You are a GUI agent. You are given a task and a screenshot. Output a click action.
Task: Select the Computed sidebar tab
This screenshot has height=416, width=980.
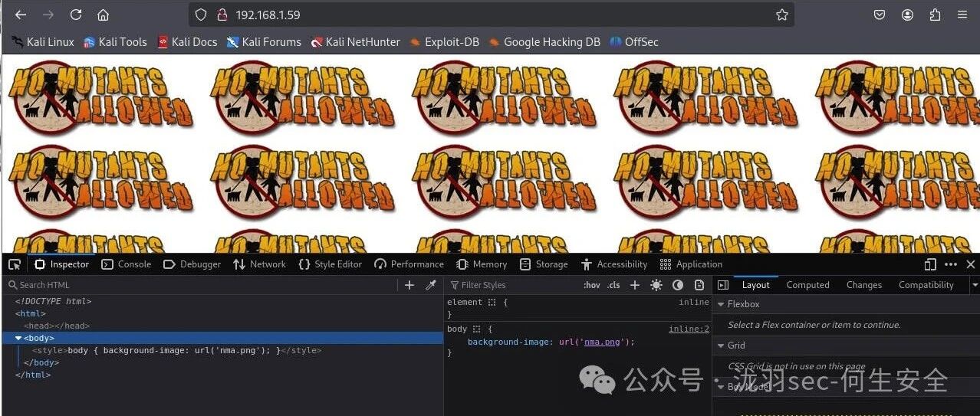point(808,285)
